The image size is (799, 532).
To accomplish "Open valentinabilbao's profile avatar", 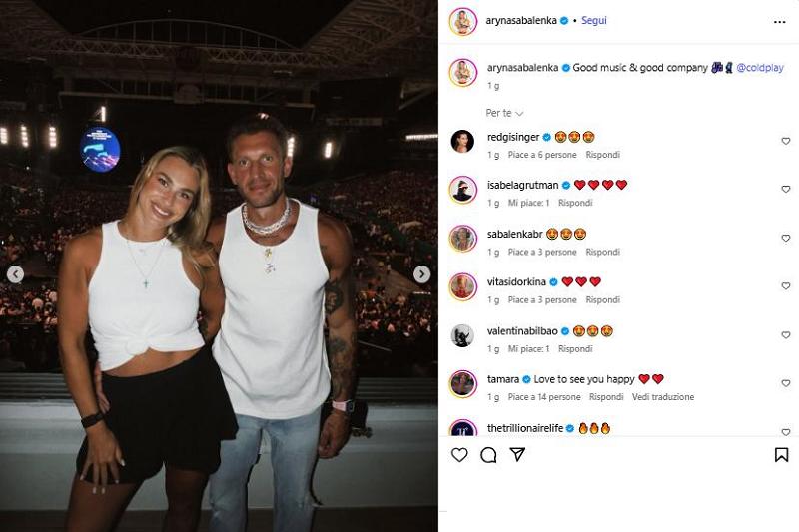I will pyautogui.click(x=462, y=335).
